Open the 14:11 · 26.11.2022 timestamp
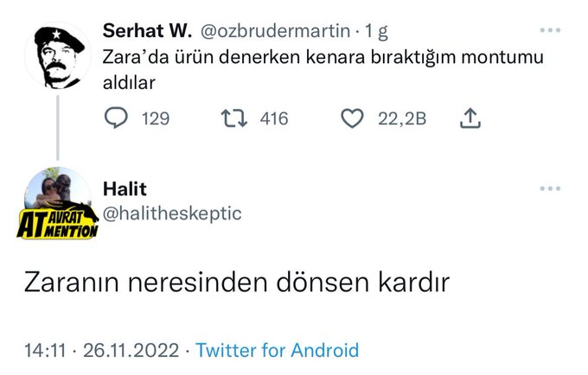The width and height of the screenshot is (588, 375). click(x=102, y=351)
